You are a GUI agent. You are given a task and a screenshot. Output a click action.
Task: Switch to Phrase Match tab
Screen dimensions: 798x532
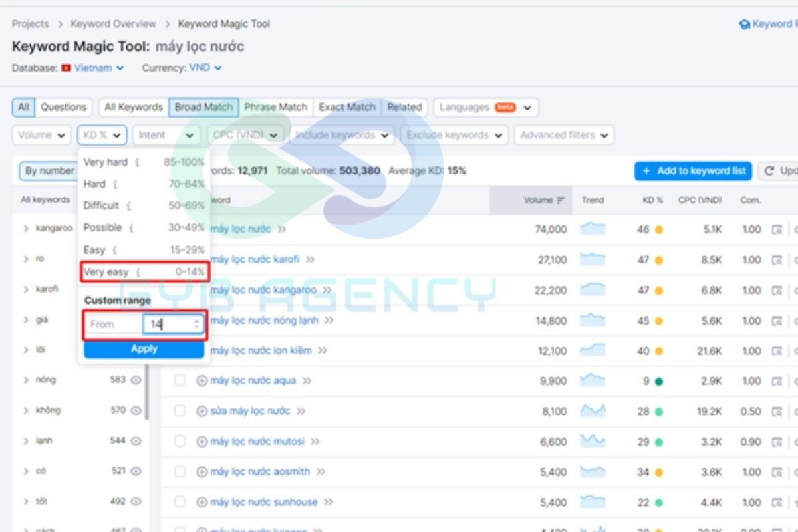pyautogui.click(x=276, y=107)
